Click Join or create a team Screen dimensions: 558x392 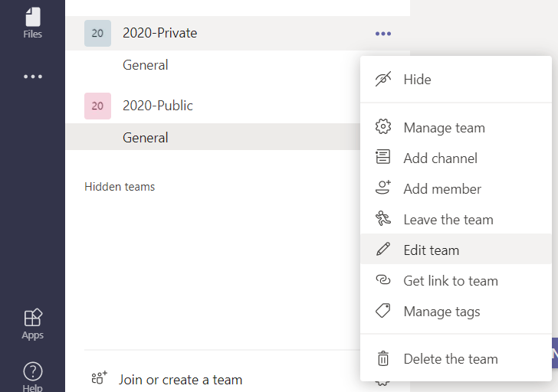[180, 379]
